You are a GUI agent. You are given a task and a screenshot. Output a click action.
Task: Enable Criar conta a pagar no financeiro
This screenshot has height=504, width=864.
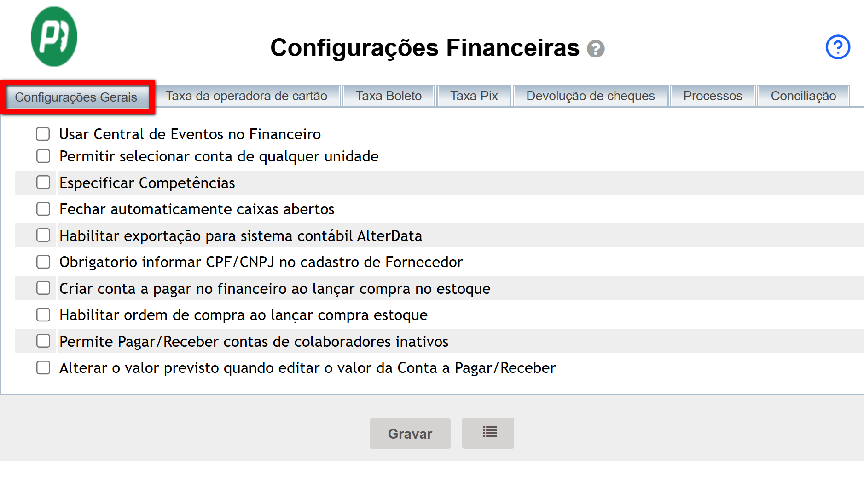click(43, 288)
